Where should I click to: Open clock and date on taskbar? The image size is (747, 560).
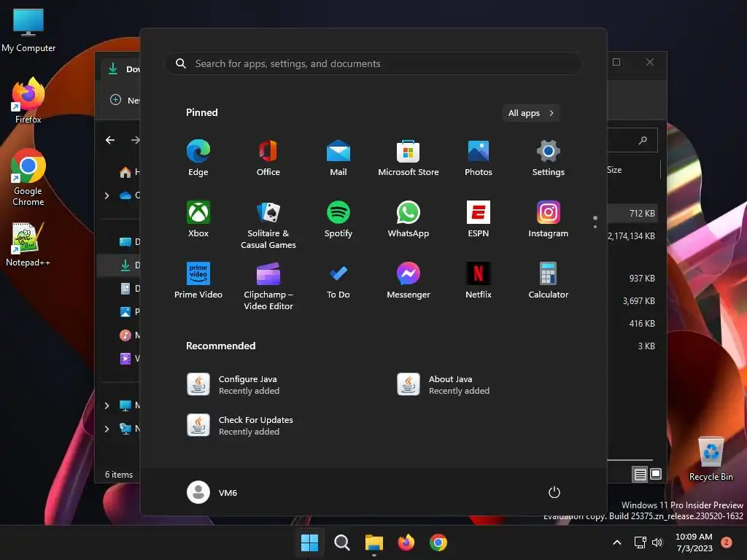pos(694,542)
